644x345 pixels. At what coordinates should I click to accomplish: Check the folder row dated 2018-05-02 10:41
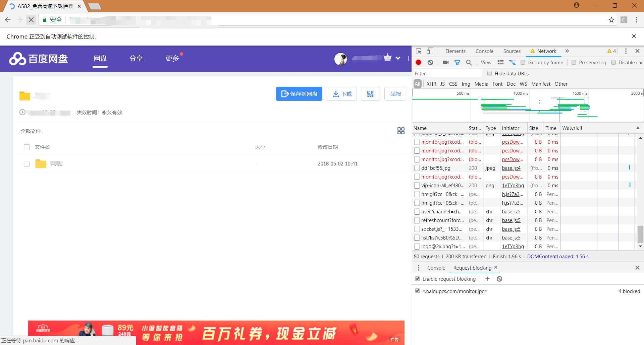click(27, 164)
